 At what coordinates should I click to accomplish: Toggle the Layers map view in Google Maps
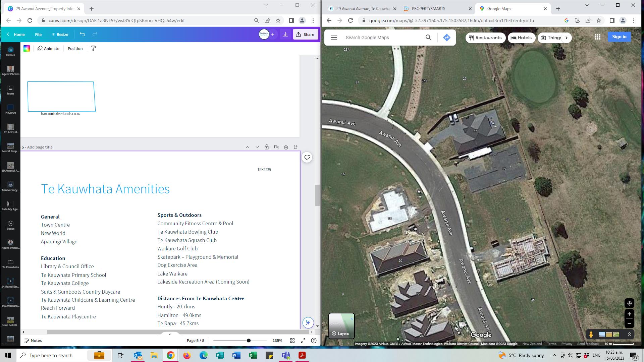pos(341,326)
